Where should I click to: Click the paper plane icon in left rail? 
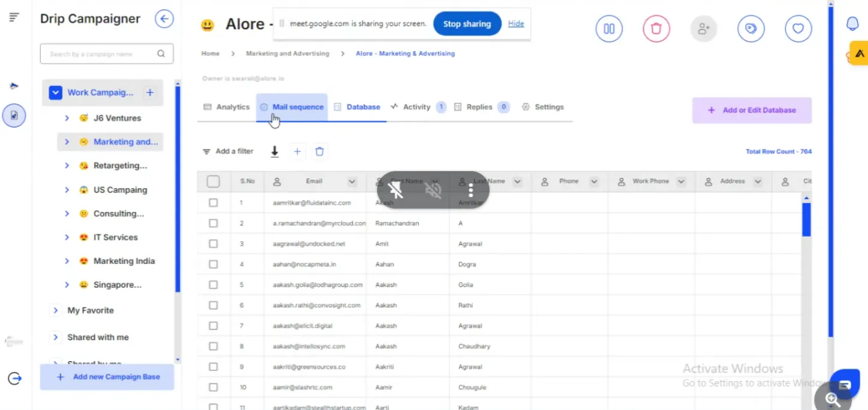[14, 86]
